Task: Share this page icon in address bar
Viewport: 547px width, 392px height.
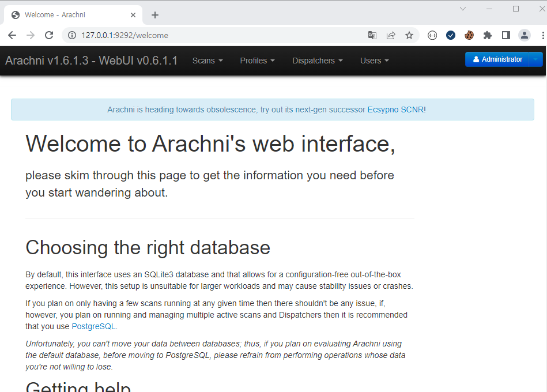Action: tap(391, 35)
